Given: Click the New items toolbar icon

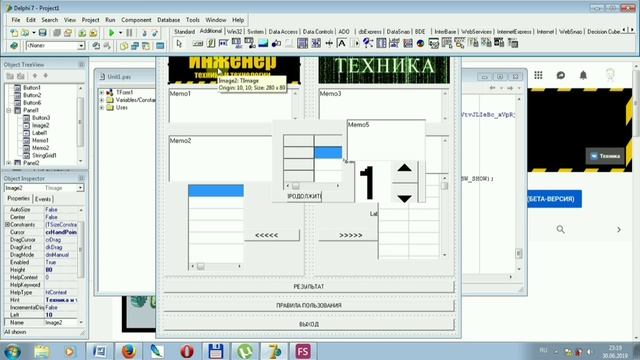Looking at the screenshot, I should 14,33.
